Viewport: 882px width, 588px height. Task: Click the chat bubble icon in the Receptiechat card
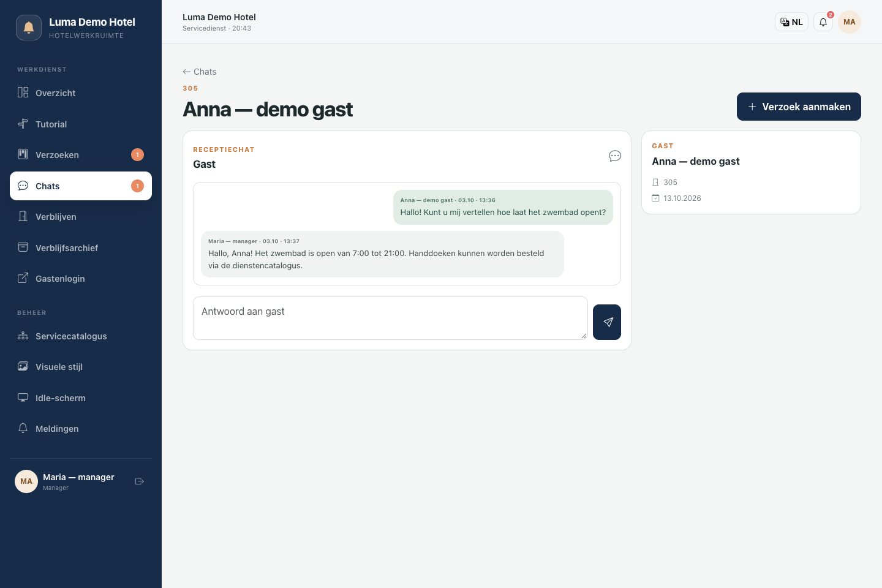point(615,156)
